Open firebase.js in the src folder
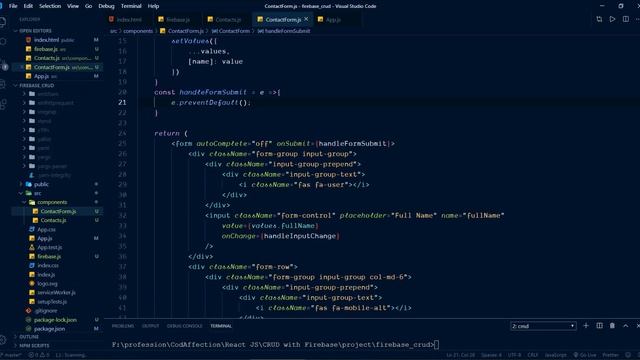The height and width of the screenshot is (360, 640). point(57,257)
